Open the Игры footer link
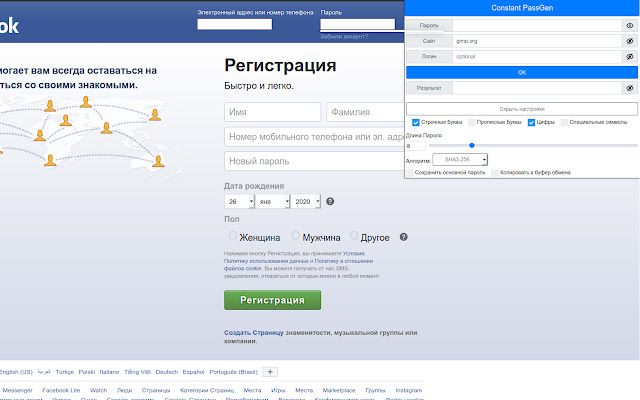This screenshot has height=400, width=640. pyautogui.click(x=278, y=390)
